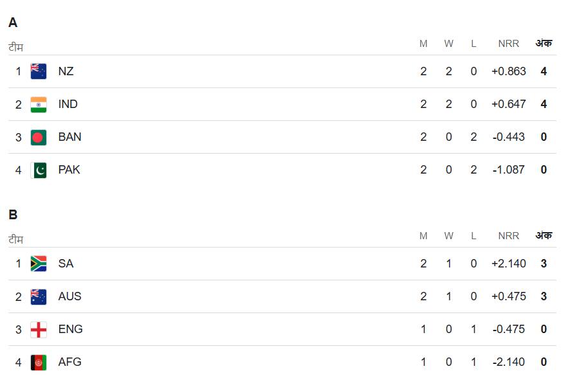
Task: Select the AFG team name
Action: 69,362
